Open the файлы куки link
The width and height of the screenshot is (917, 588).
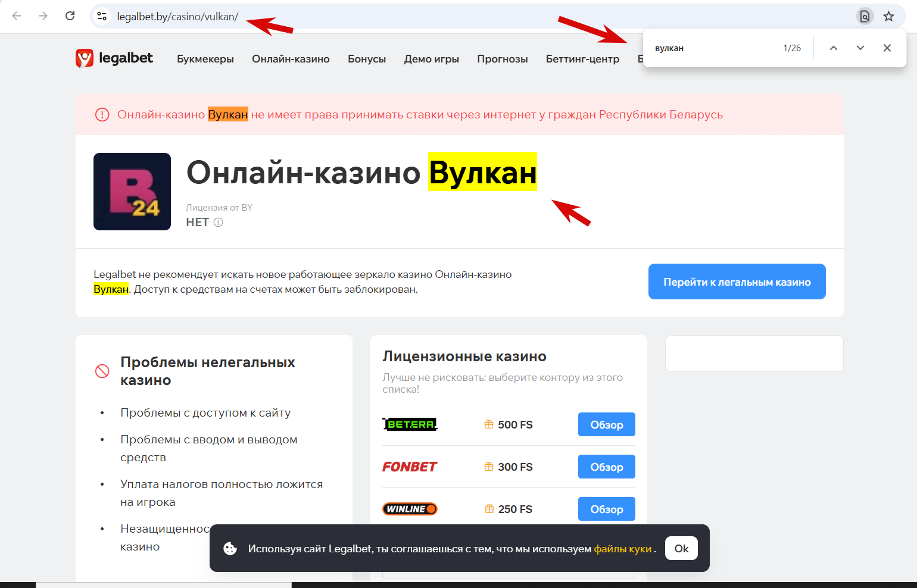coord(623,549)
